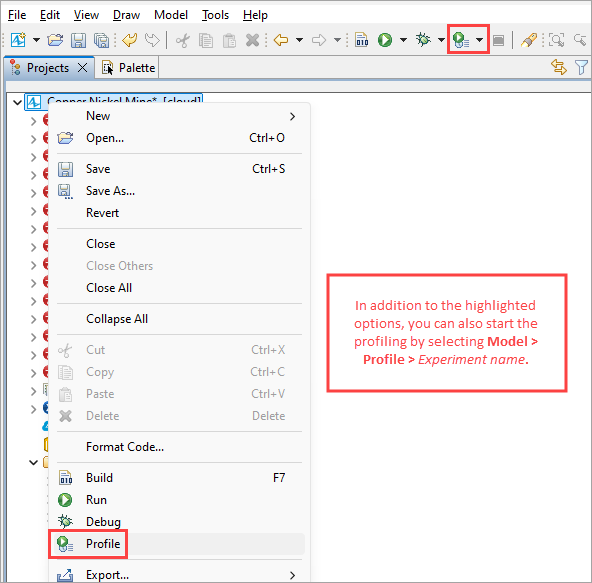592x583 pixels.
Task: Open the Back history dropdown arrow
Action: point(299,40)
